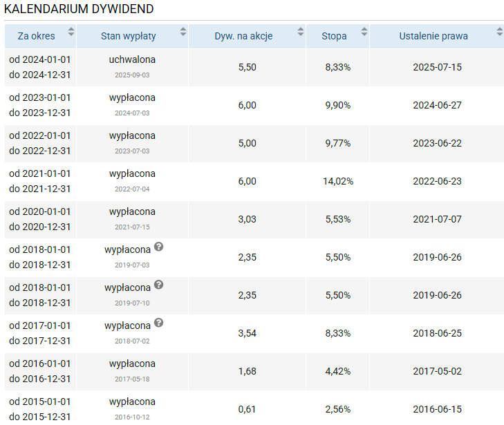The image size is (504, 425).
Task: Click sort arrows in Za okres column
Action: [x=71, y=32]
